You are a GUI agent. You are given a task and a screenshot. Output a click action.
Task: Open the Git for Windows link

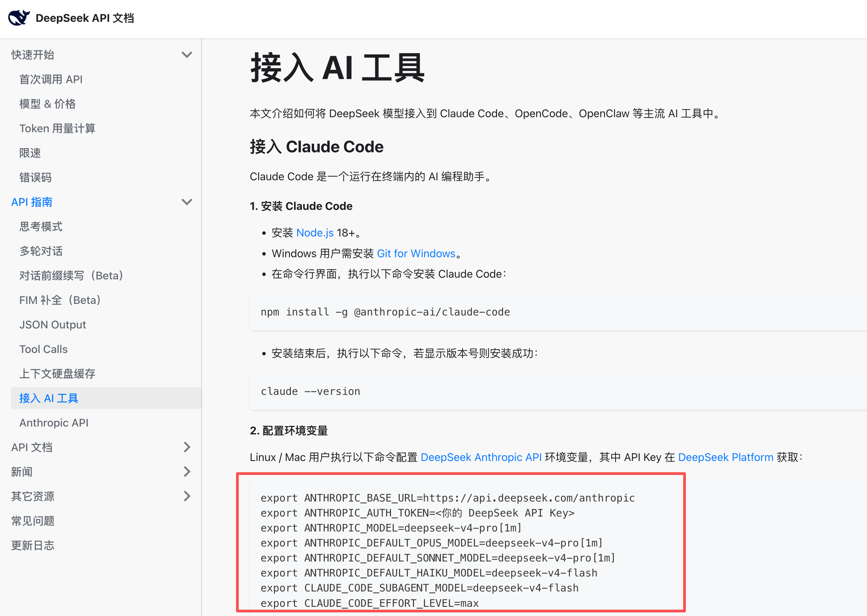(416, 253)
